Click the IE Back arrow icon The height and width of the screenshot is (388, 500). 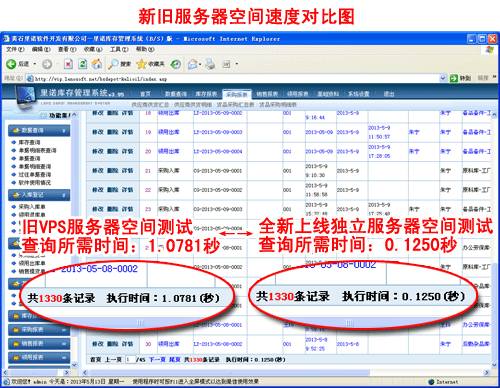pyautogui.click(x=11, y=64)
